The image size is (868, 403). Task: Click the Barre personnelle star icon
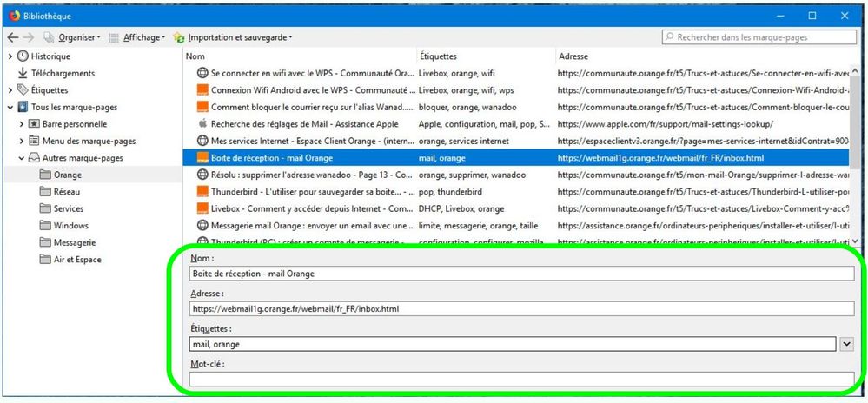(x=34, y=124)
